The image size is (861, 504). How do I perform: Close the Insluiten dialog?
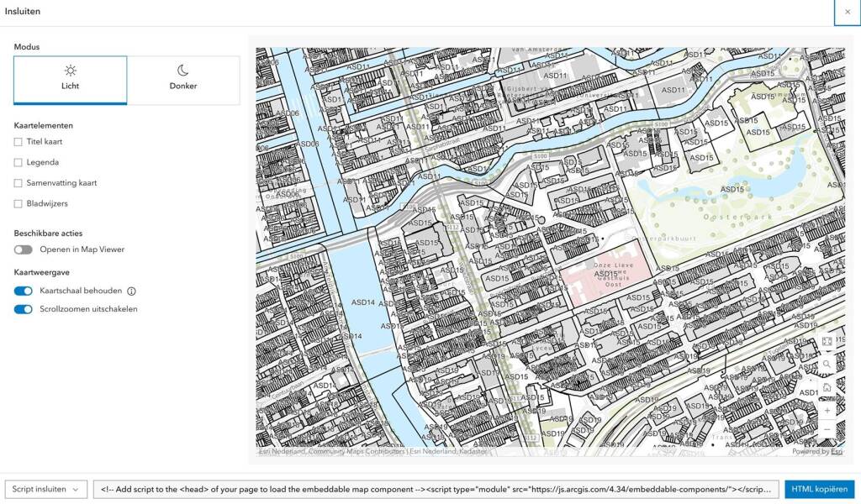(x=847, y=13)
